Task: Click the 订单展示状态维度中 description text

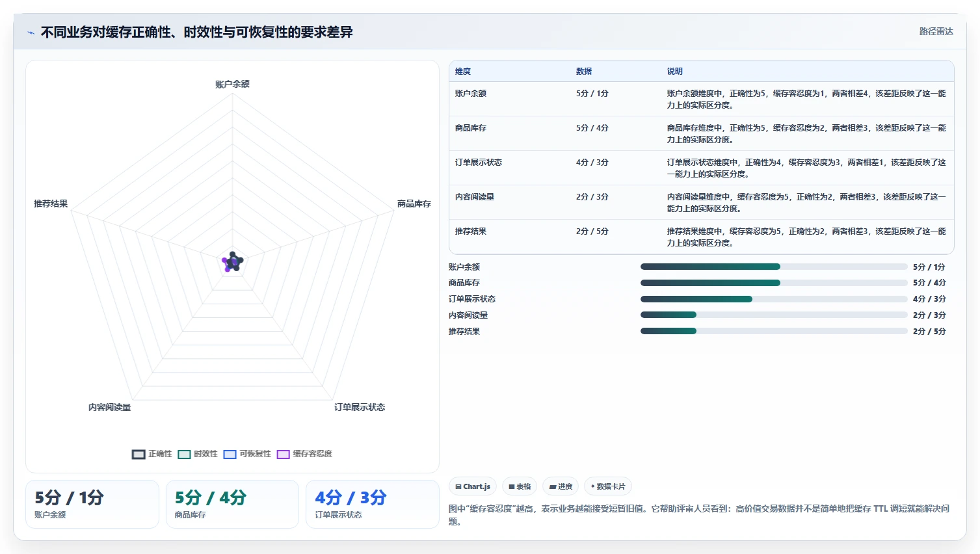Action: (806, 168)
